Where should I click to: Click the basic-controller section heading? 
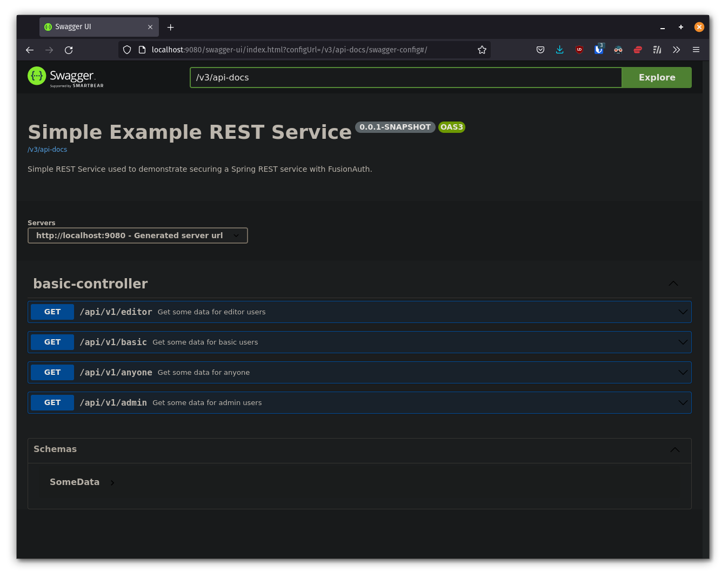90,284
